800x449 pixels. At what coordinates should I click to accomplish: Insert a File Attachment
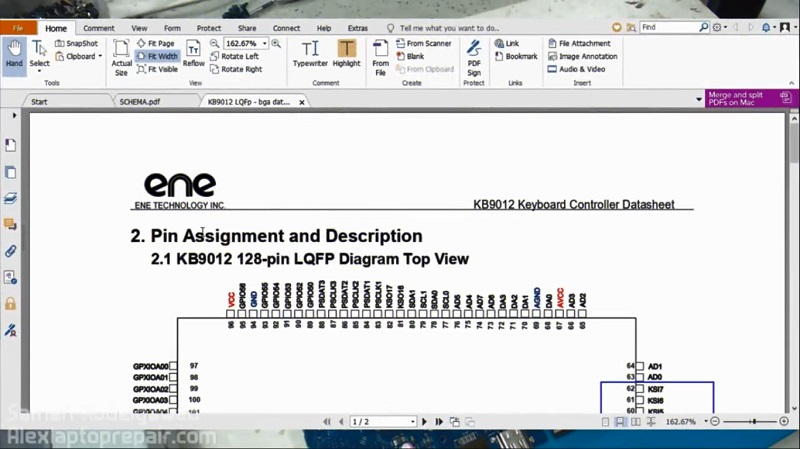pyautogui.click(x=579, y=43)
